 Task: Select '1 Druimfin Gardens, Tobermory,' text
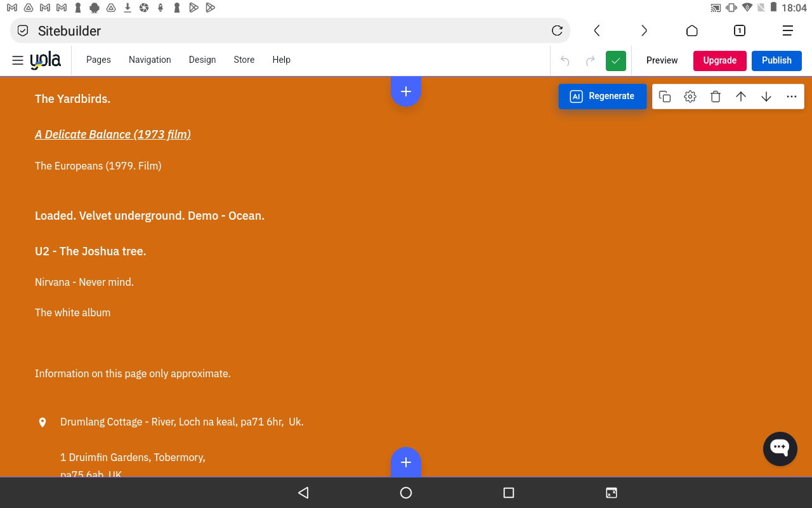[x=133, y=457]
